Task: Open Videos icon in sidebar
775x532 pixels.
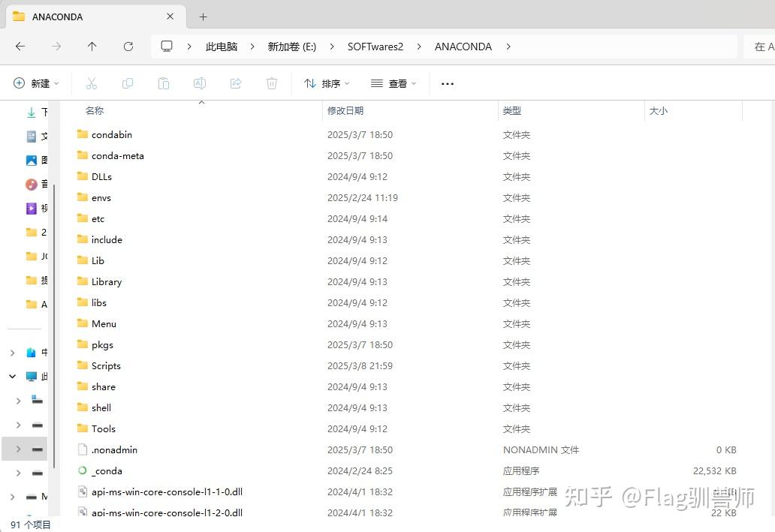Action: 31,209
